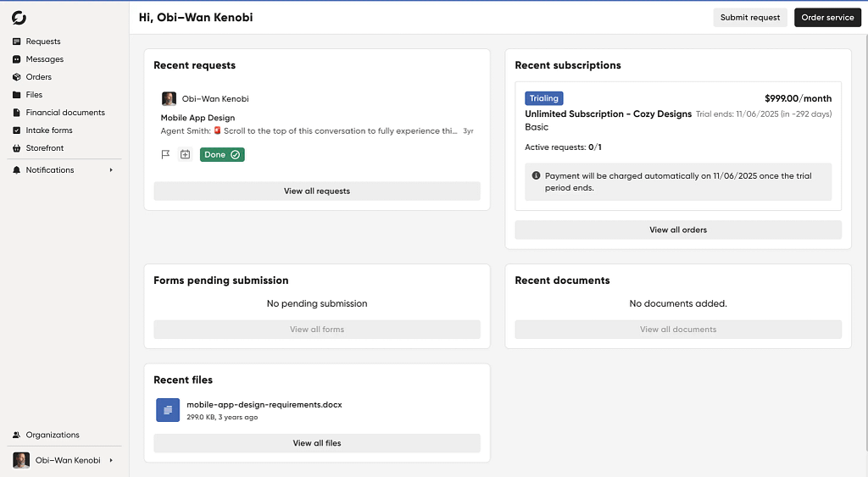
Task: Click Obi-Wan Kenobi avatar in Recent requests
Action: pyautogui.click(x=169, y=98)
